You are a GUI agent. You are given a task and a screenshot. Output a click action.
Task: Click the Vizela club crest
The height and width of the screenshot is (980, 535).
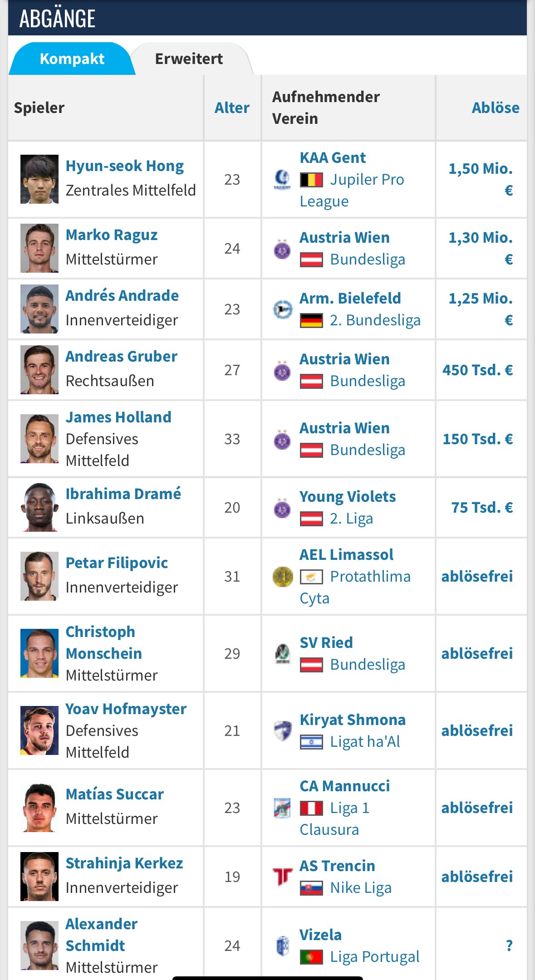(282, 946)
